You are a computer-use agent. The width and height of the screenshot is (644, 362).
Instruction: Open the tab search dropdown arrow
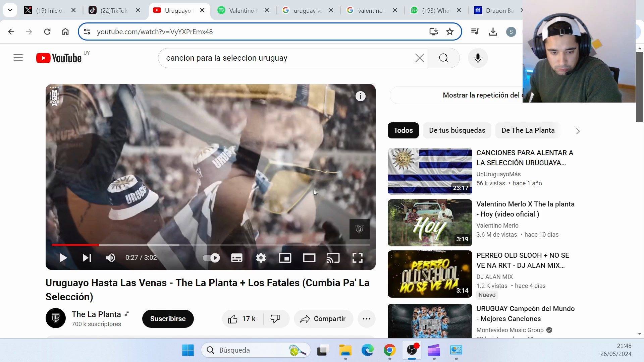point(10,10)
